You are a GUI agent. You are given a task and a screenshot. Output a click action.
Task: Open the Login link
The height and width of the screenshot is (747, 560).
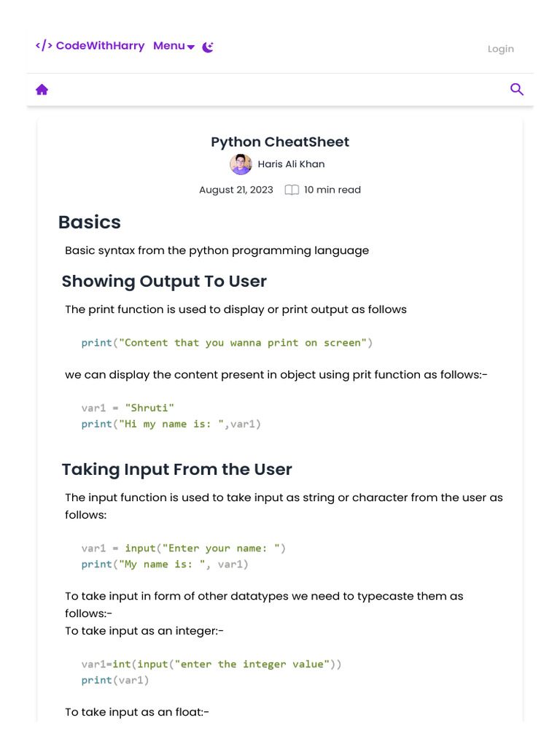pyautogui.click(x=501, y=49)
